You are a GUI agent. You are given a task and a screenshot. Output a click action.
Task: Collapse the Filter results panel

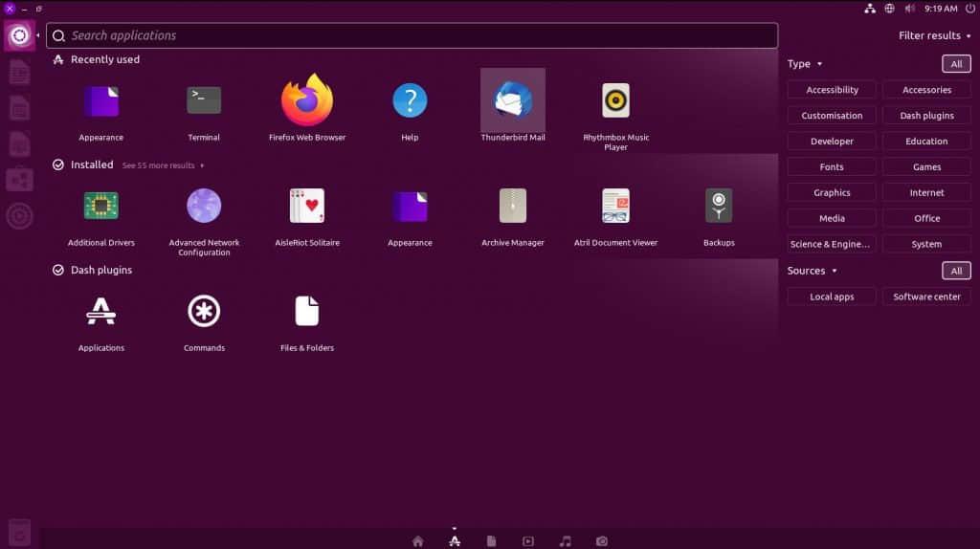pos(935,35)
